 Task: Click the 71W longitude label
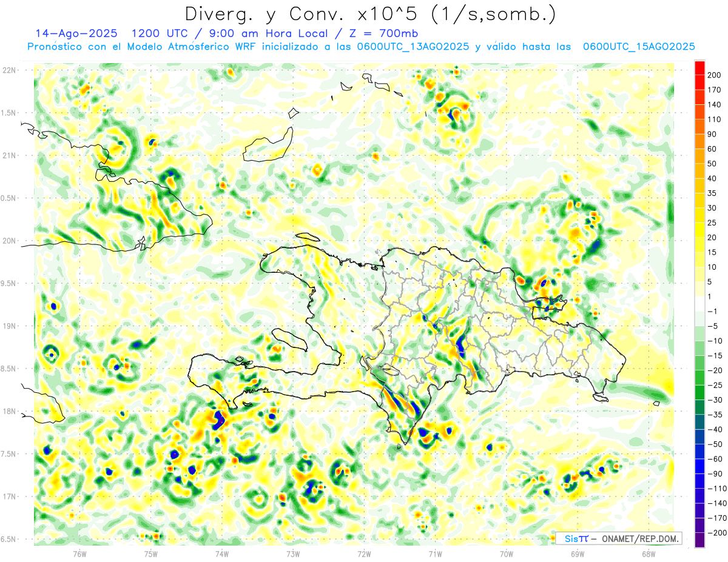[435, 553]
